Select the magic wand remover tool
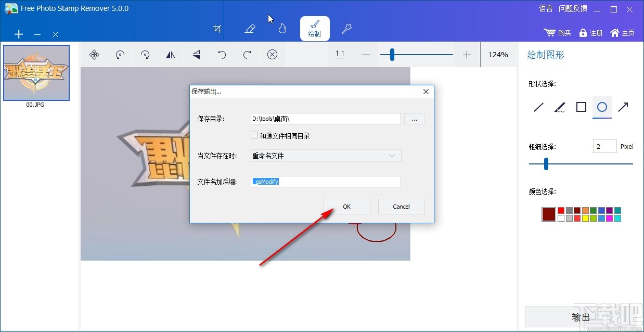This screenshot has width=644, height=332. point(346,29)
